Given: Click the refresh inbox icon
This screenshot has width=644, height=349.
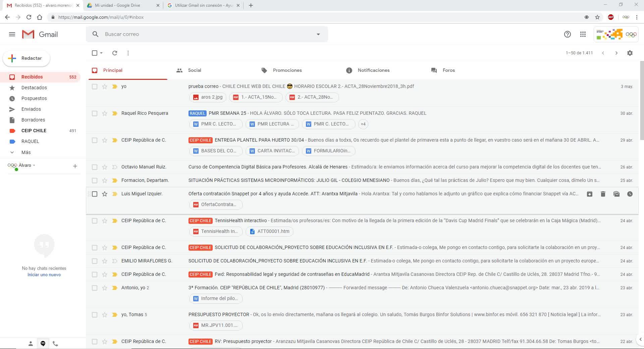Looking at the screenshot, I should [x=115, y=53].
